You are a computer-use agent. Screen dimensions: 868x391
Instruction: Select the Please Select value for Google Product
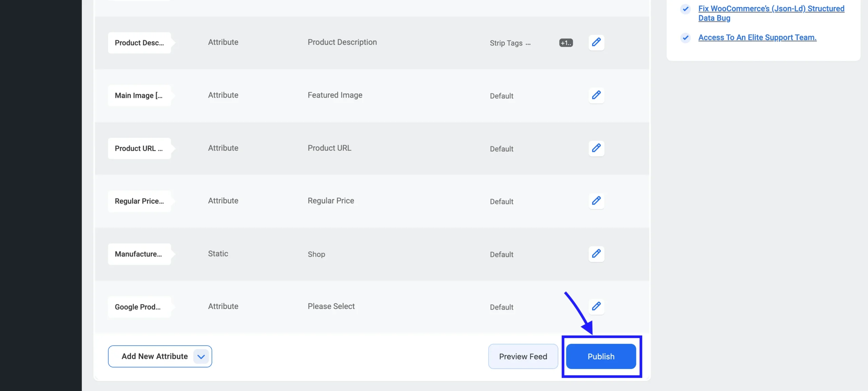tap(331, 306)
